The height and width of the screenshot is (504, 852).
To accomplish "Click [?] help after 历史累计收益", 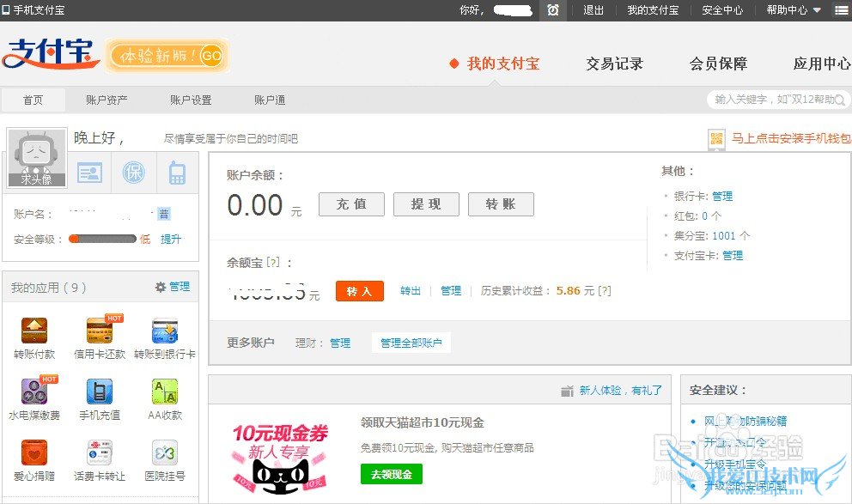I will click(x=605, y=291).
